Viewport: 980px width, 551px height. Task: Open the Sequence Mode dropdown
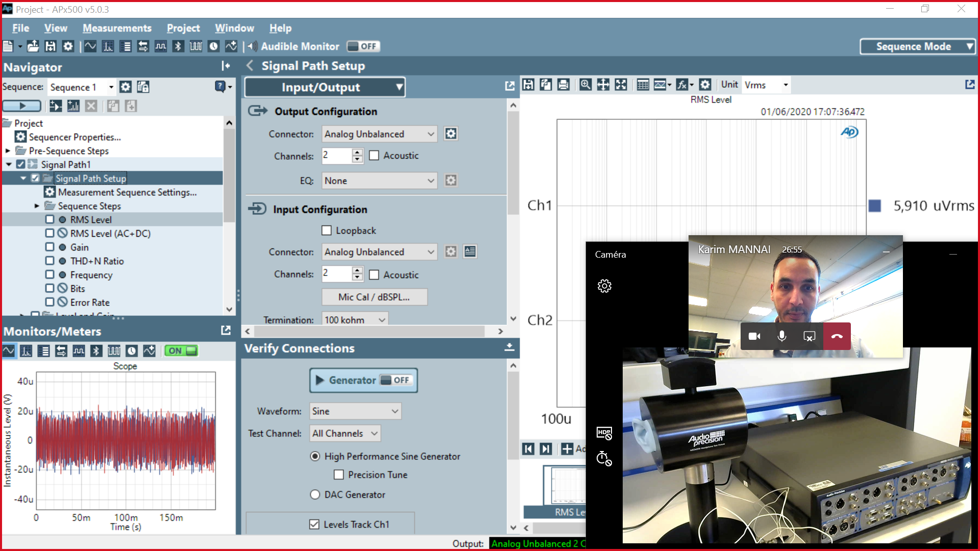[x=918, y=46]
